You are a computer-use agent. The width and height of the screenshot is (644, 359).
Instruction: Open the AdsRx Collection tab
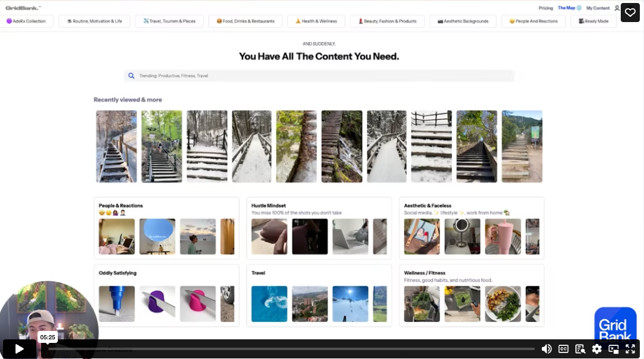click(26, 21)
